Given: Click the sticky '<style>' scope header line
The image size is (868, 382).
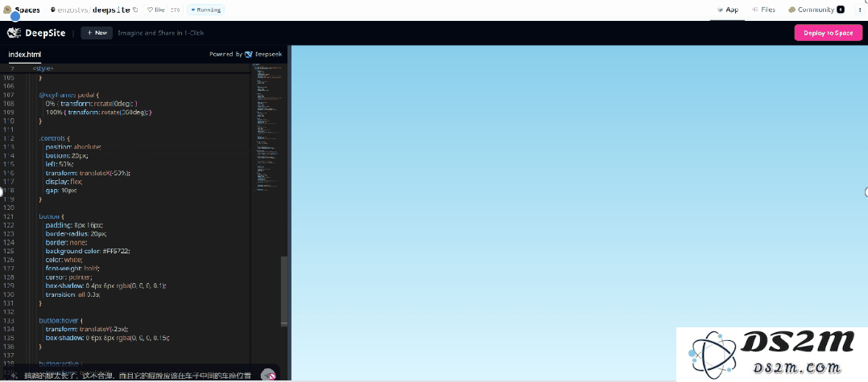Looking at the screenshot, I should point(43,68).
